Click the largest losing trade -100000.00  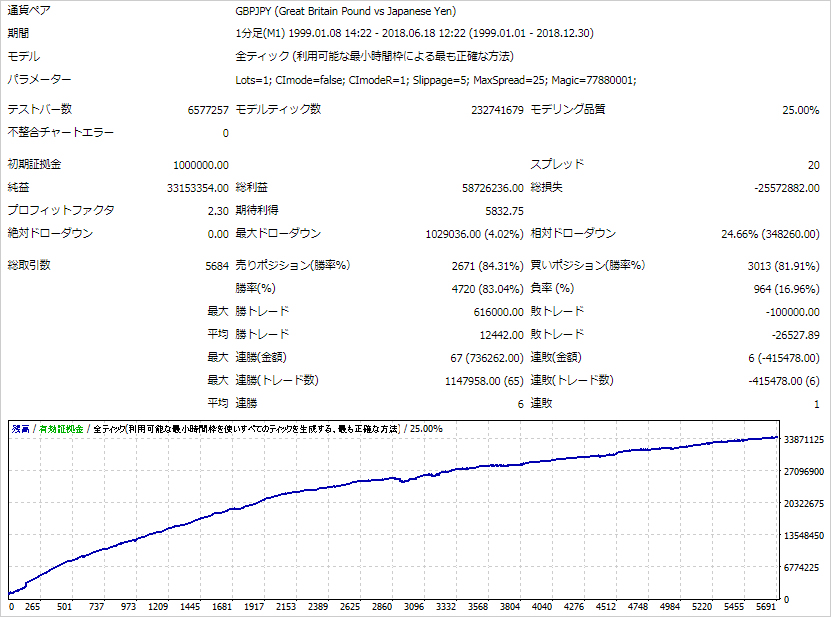point(792,312)
